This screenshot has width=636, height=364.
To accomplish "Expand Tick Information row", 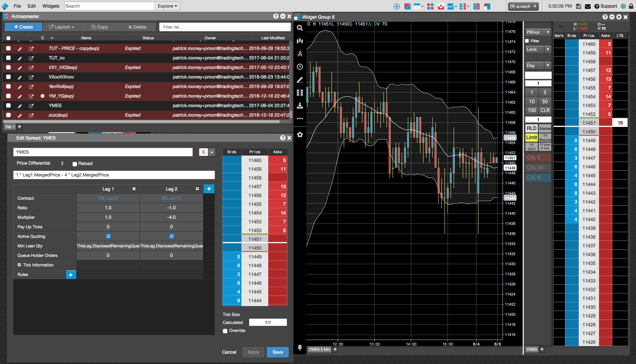I will [x=19, y=265].
